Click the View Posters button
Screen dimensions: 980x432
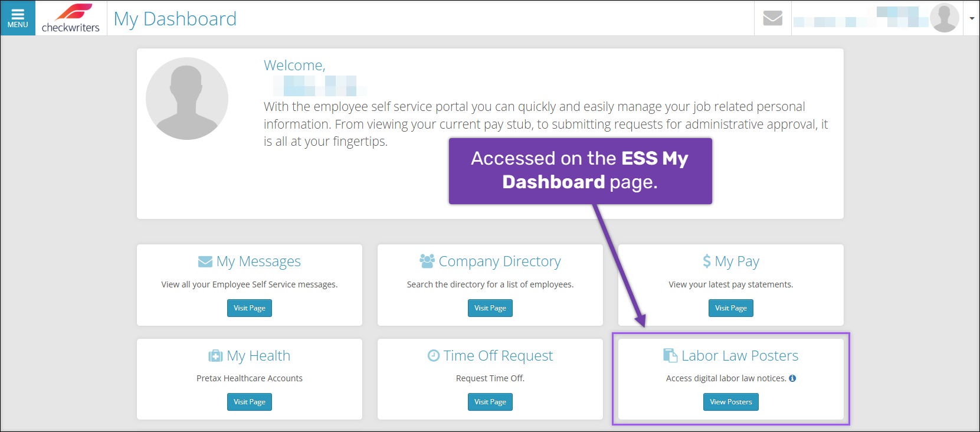(731, 402)
